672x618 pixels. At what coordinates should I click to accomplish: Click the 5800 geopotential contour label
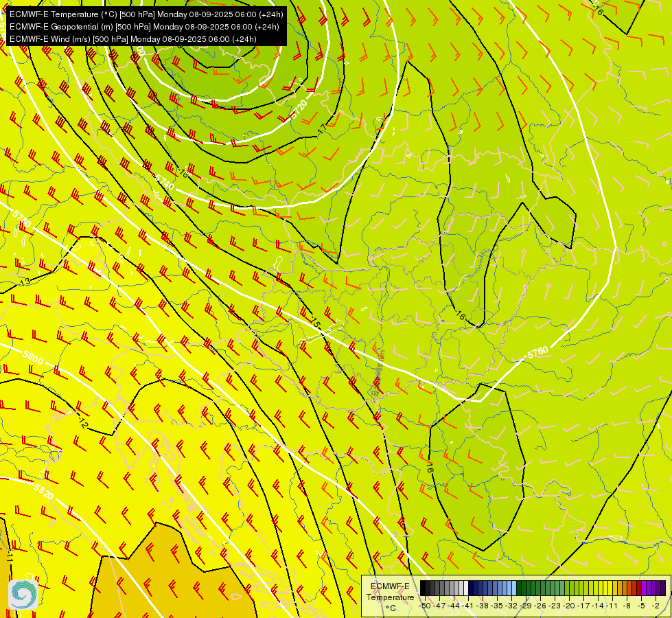pos(33,358)
